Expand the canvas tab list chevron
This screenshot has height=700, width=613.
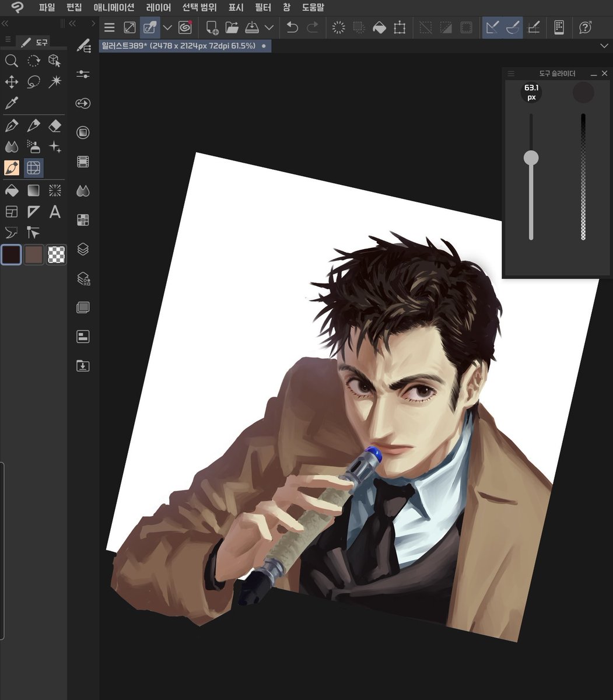pyautogui.click(x=604, y=45)
